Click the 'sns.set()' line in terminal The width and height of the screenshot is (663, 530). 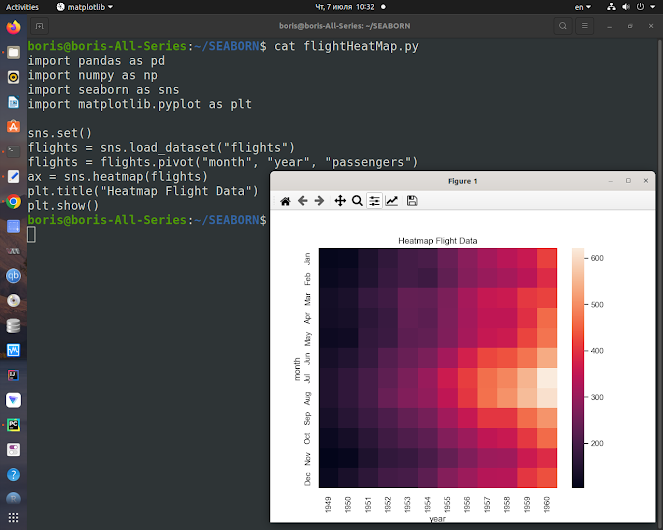point(60,133)
